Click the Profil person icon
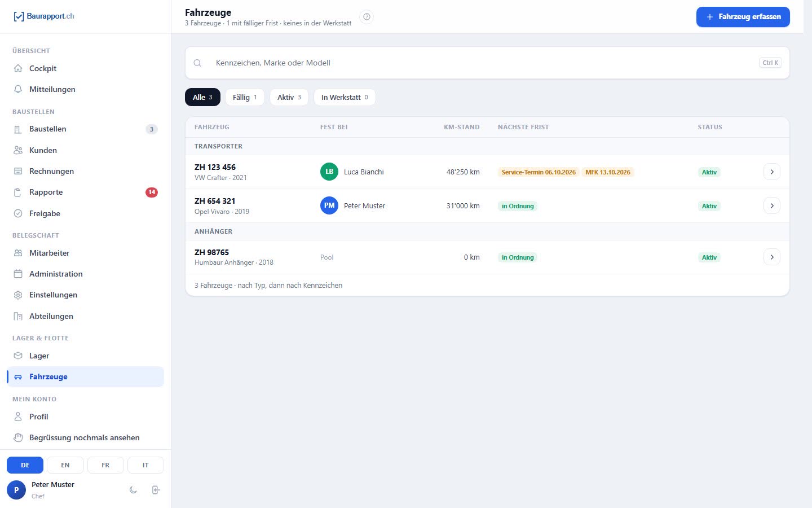This screenshot has height=508, width=812. click(18, 417)
